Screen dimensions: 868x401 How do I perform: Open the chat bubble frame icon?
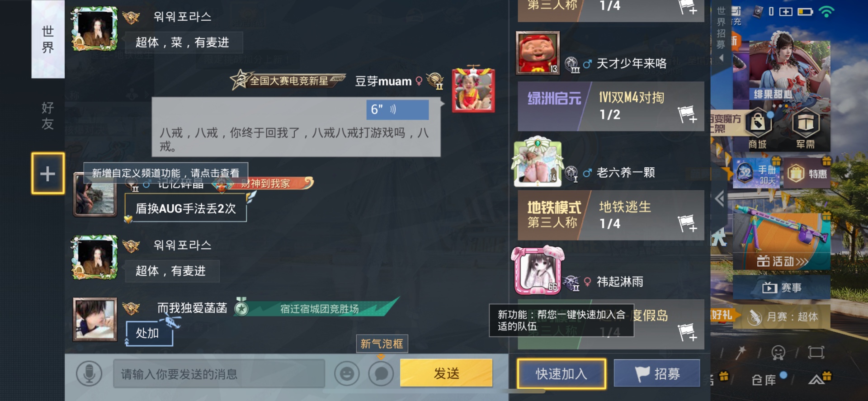[x=381, y=374]
